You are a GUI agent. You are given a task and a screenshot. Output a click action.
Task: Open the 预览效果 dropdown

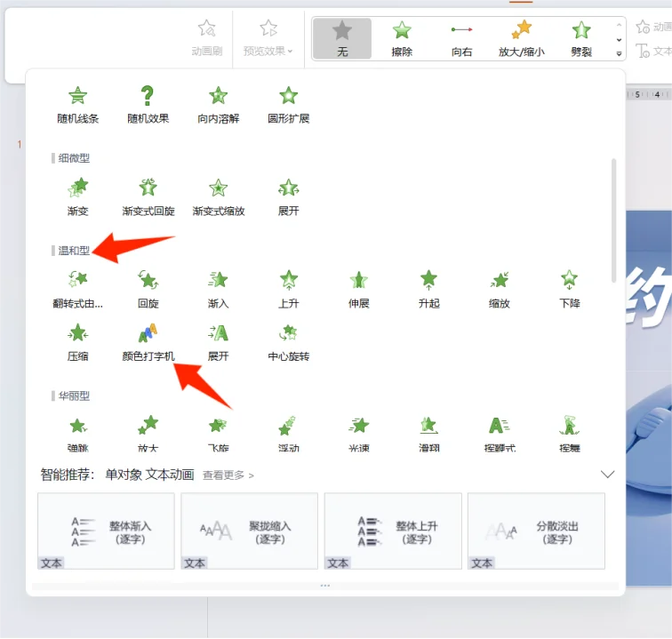point(268,37)
